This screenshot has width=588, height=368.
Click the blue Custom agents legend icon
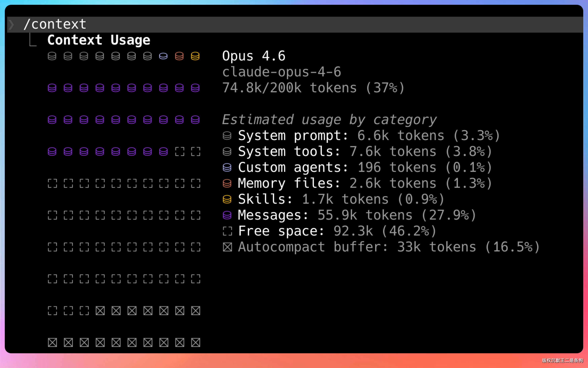tap(227, 167)
